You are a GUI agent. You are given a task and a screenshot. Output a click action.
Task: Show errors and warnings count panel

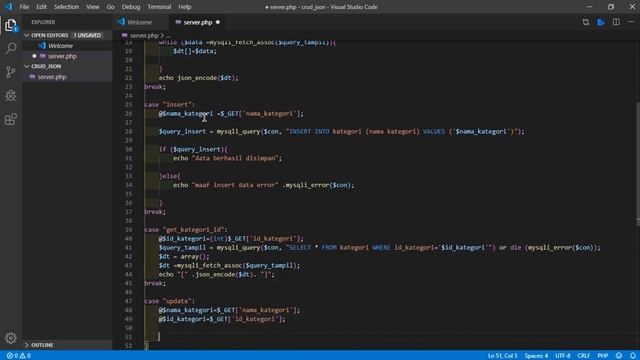pyautogui.click(x=19, y=356)
